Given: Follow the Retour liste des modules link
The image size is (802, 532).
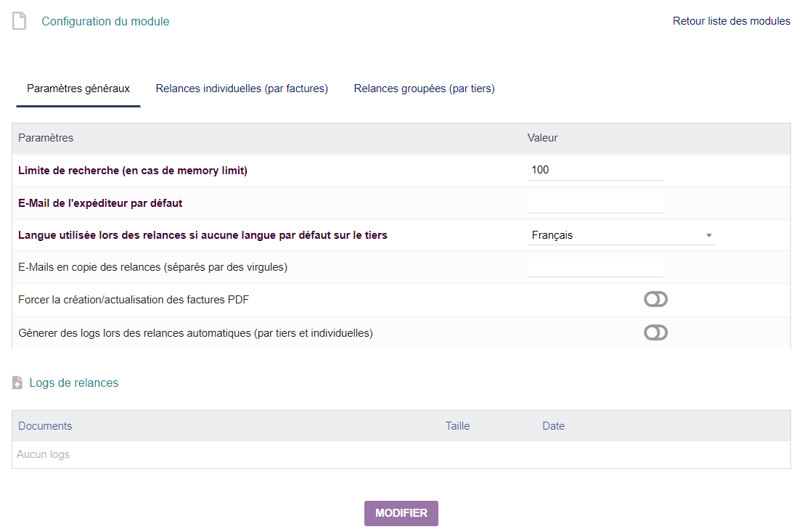Looking at the screenshot, I should [x=732, y=20].
